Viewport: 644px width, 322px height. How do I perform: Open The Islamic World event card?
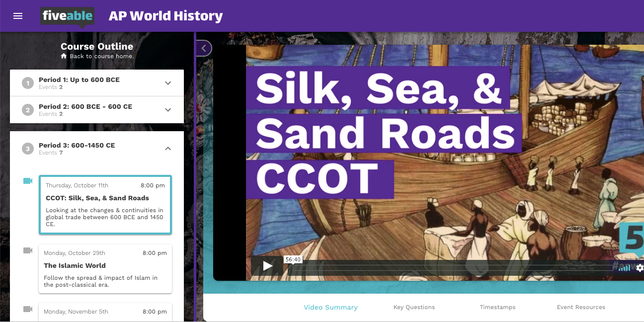coord(105,269)
